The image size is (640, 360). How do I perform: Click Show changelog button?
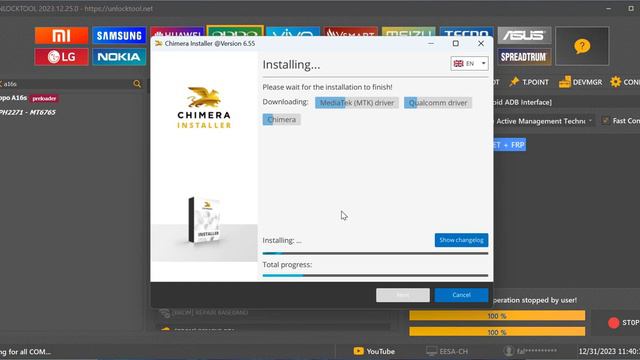[x=461, y=240]
